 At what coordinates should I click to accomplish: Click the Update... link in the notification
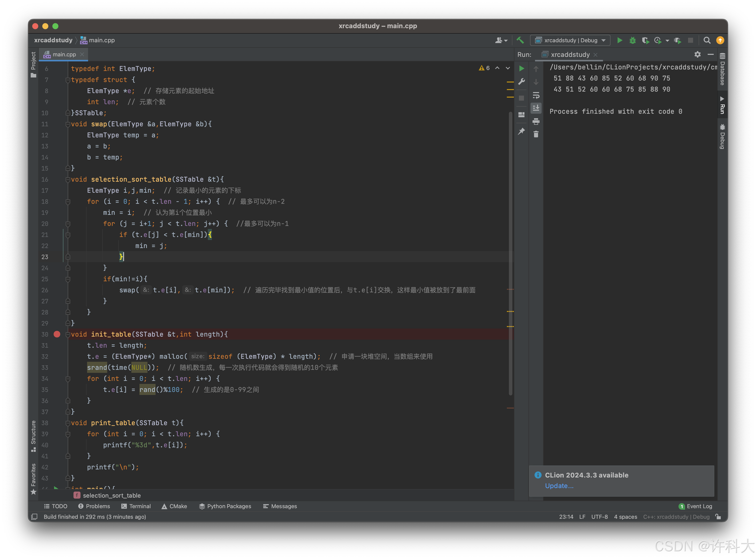(559, 486)
